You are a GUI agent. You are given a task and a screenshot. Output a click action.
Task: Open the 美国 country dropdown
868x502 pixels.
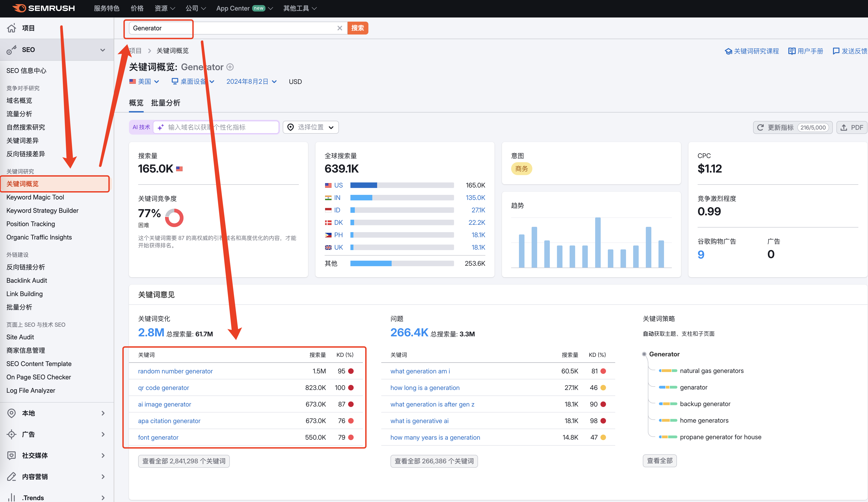click(144, 81)
